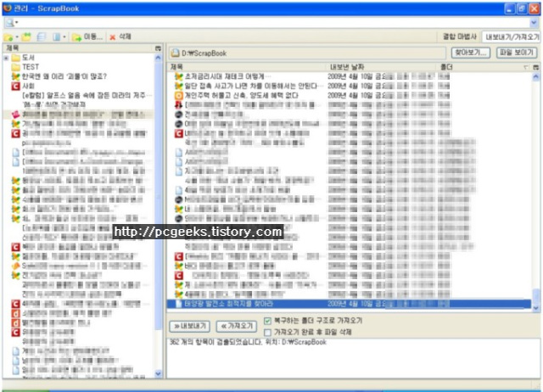Click the 파일 보이기 button
The width and height of the screenshot is (543, 392).
coord(517,53)
